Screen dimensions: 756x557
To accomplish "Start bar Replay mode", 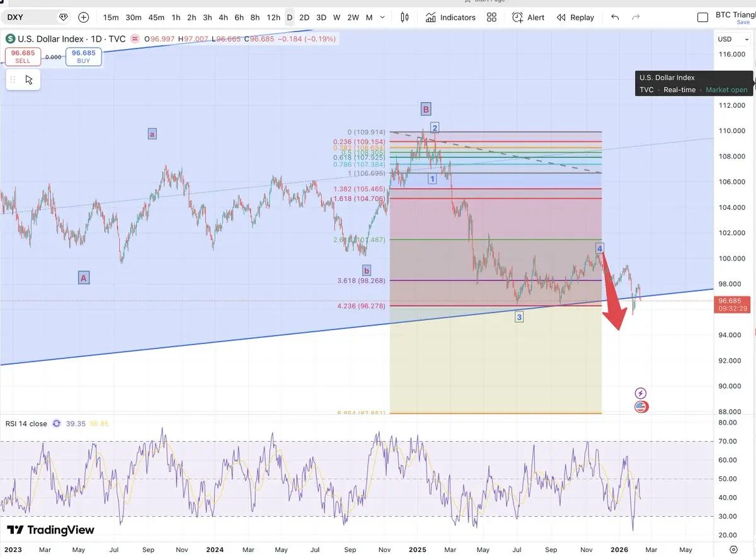I will (575, 17).
